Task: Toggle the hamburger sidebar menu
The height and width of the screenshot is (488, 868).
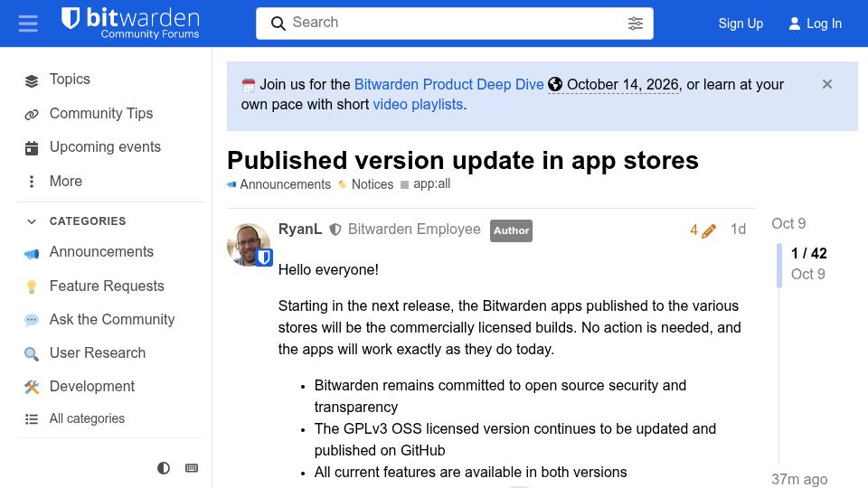Action: 28,23
